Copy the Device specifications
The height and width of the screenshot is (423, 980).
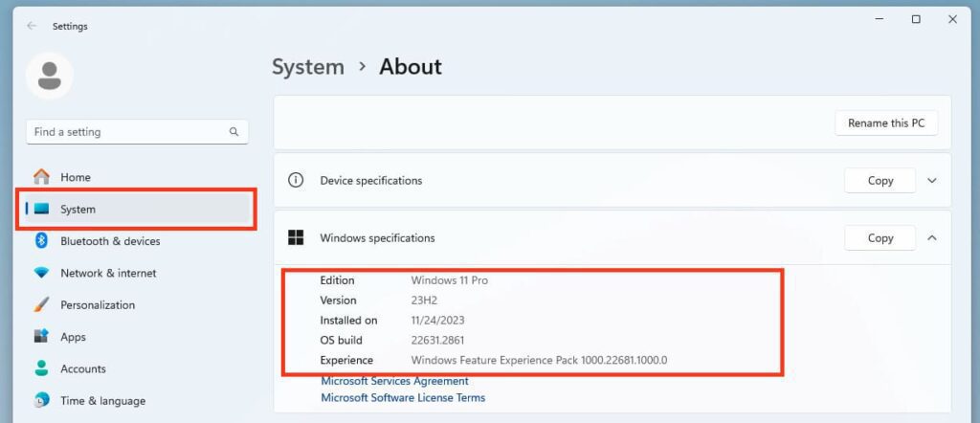tap(880, 181)
